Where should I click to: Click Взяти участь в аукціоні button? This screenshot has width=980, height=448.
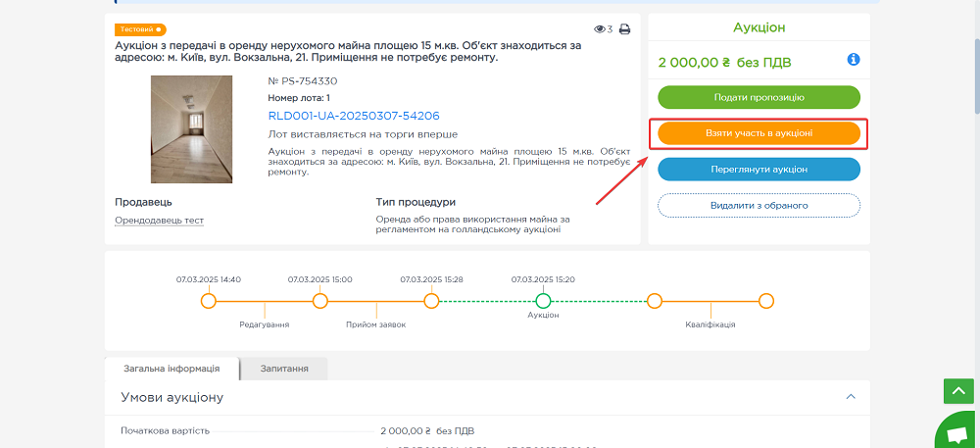(759, 133)
